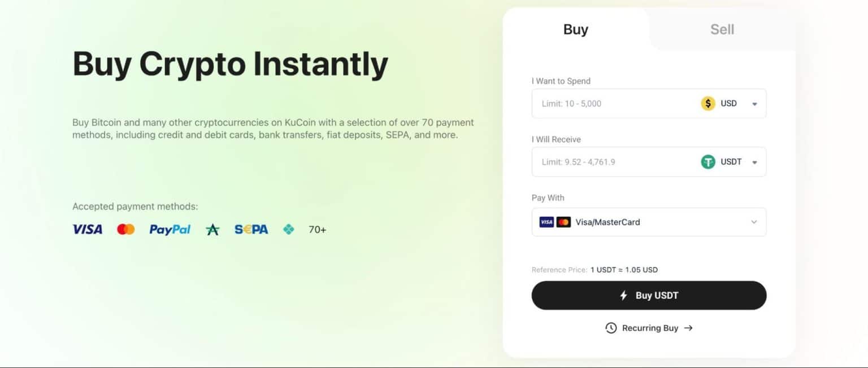The height and width of the screenshot is (368, 868).
Task: Expand the Visa/MasterCard payment method dropdown
Action: point(754,222)
